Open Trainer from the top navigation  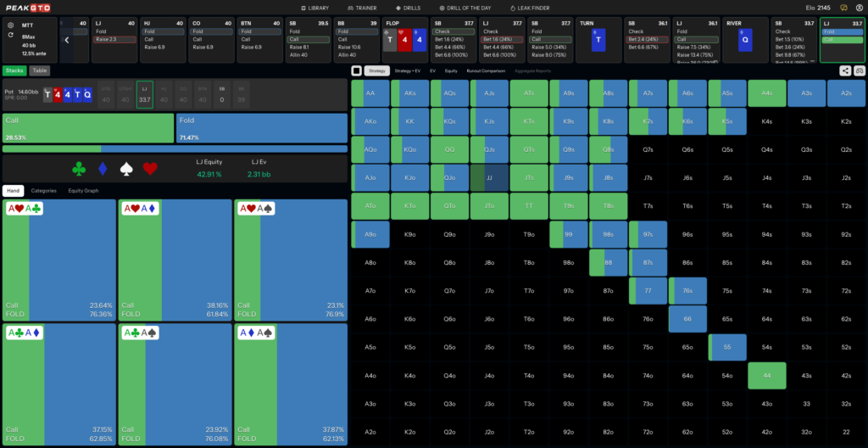362,8
